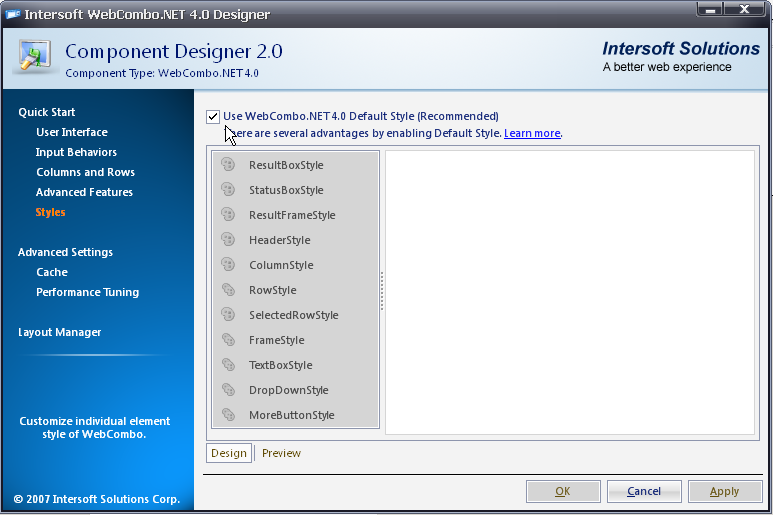
Task: Click the SelectedRowStyle palette icon
Action: (x=228, y=314)
